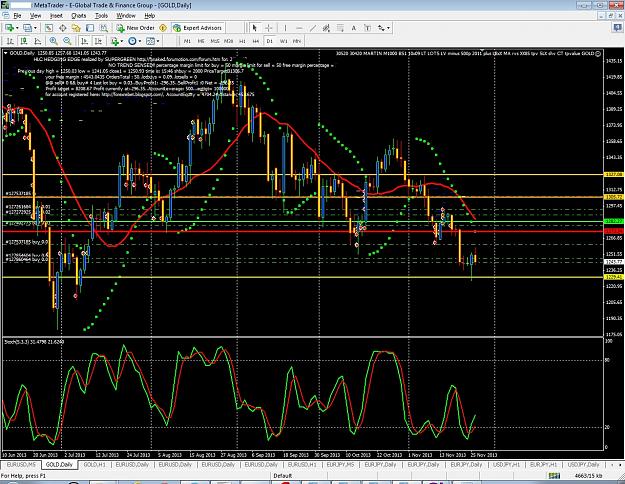Screen dimensions: 625x484
Task: Pick the Horizontal Line drawing tool
Action: (x=299, y=28)
